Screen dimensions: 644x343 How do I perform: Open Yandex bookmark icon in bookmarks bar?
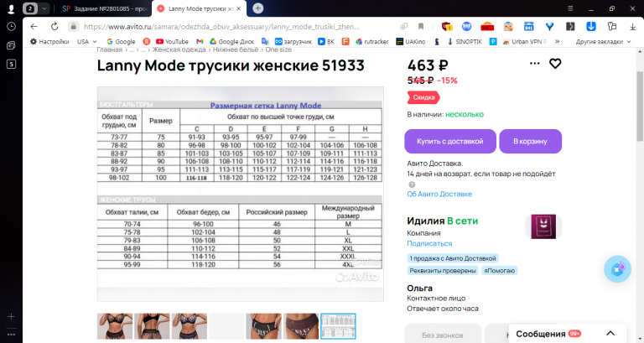[147, 41]
